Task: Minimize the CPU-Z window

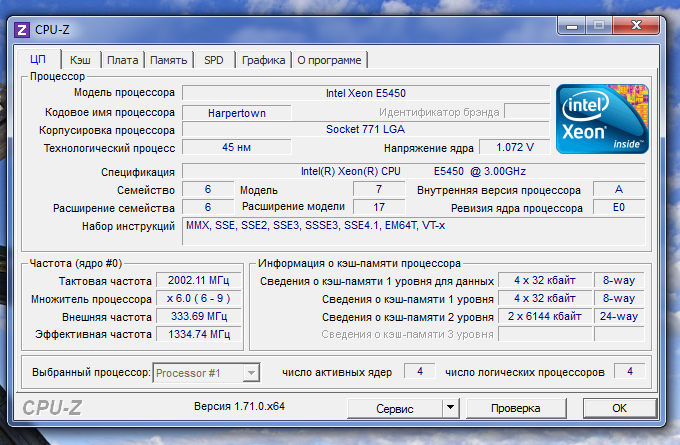Action: click(572, 26)
